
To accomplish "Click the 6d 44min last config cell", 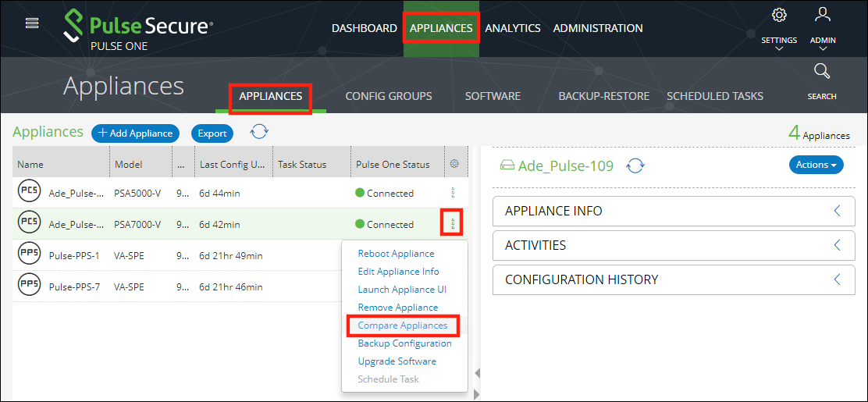I will tap(219, 194).
